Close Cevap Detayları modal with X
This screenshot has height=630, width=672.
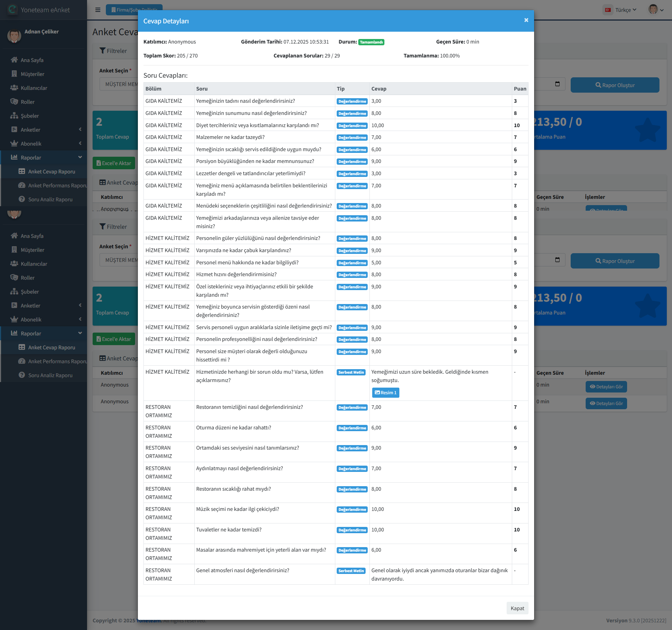click(526, 20)
